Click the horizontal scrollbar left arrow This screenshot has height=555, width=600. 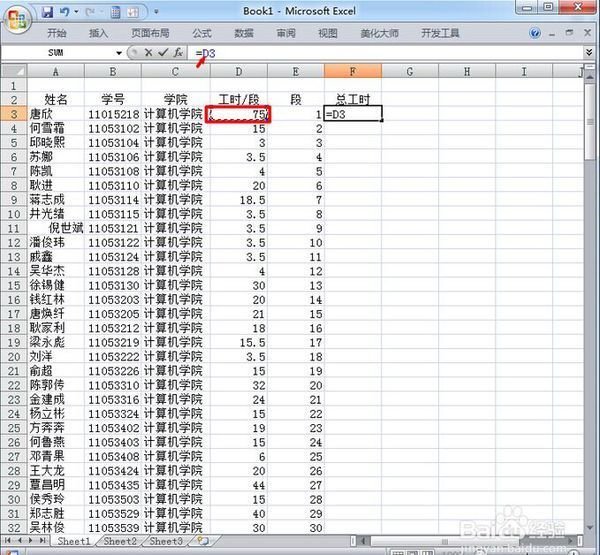(x=364, y=541)
